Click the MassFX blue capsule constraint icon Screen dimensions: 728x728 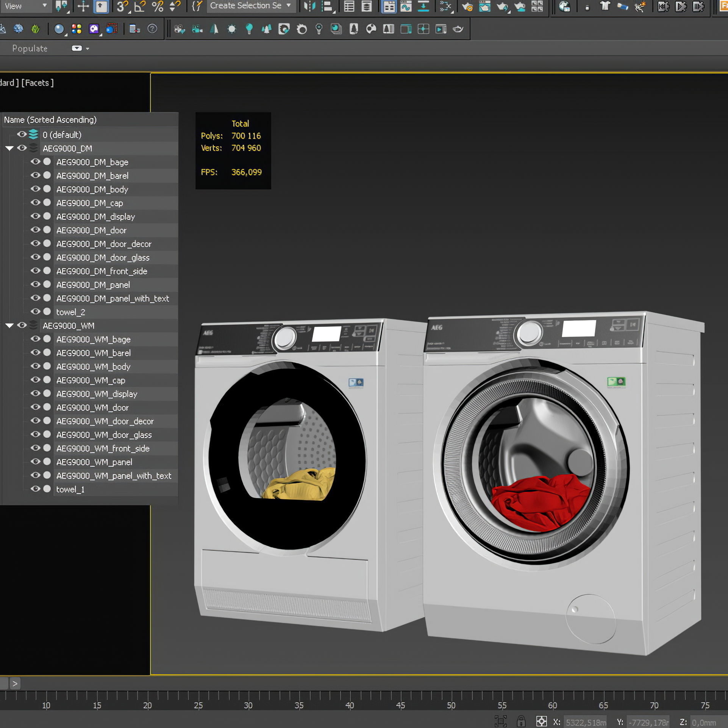point(622,6)
